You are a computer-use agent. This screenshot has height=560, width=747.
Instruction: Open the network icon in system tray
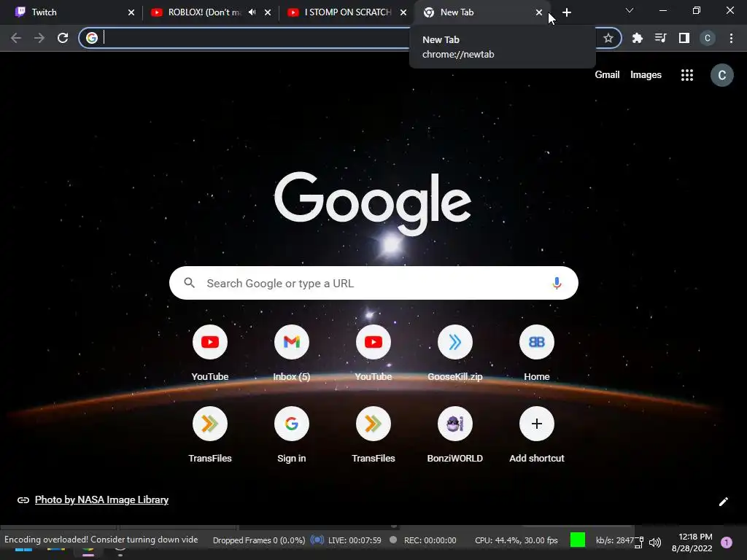[638, 542]
